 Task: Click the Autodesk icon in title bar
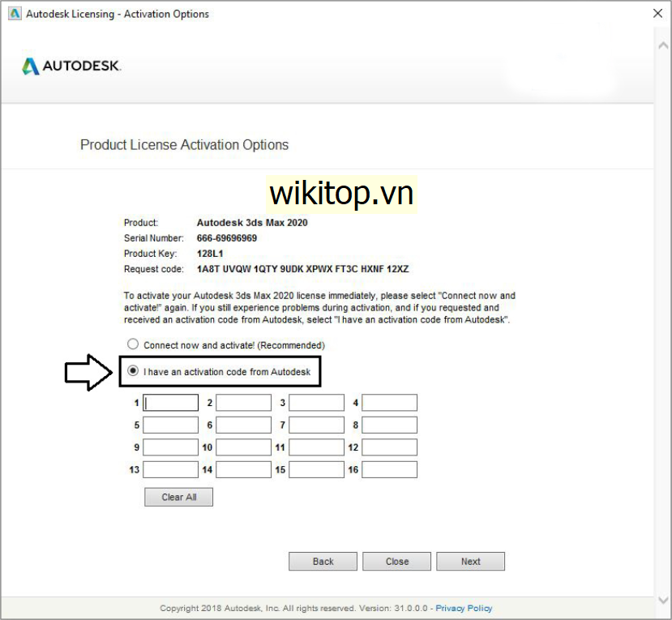pyautogui.click(x=15, y=14)
